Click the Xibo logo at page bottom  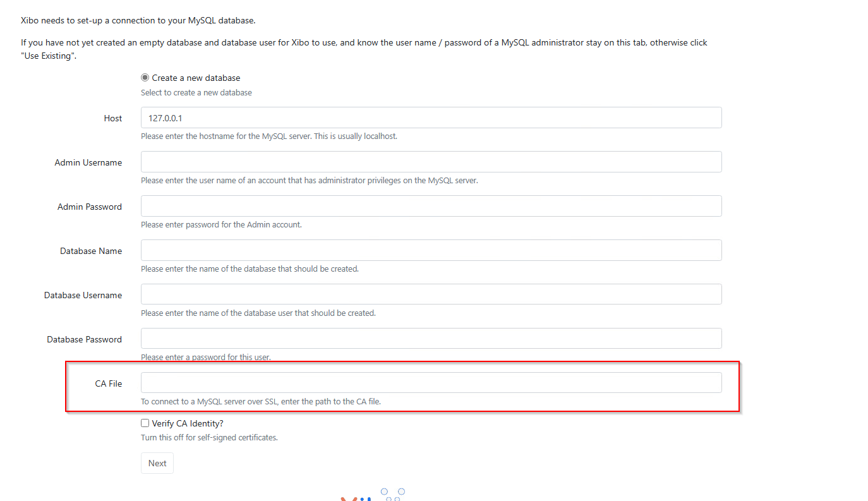(x=373, y=495)
